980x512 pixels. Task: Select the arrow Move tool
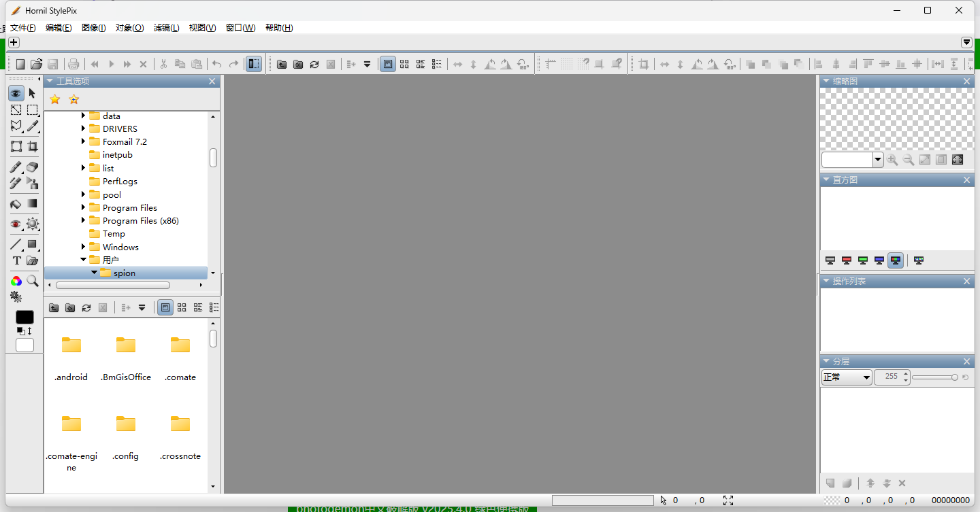tap(32, 93)
